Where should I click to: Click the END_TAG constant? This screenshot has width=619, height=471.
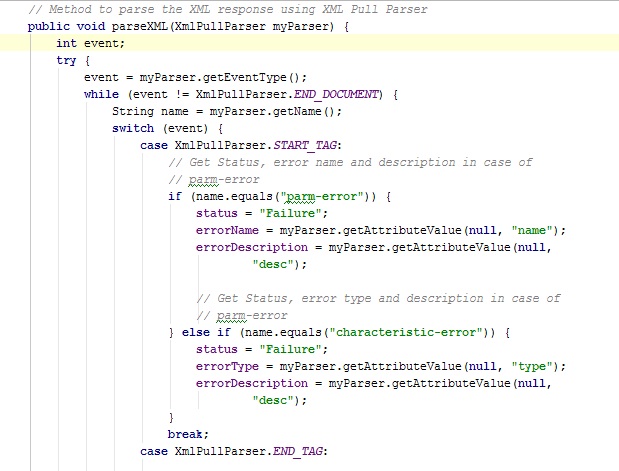[x=294, y=451]
